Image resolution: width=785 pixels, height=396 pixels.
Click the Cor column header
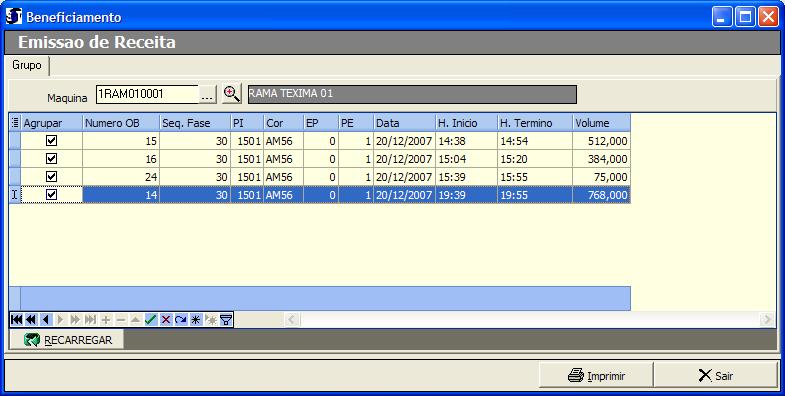coord(283,123)
